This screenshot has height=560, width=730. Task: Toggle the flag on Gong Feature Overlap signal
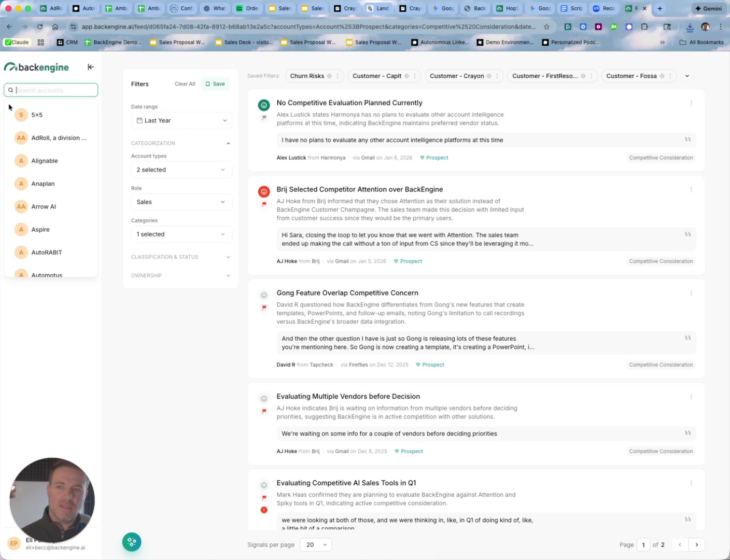coord(264,308)
